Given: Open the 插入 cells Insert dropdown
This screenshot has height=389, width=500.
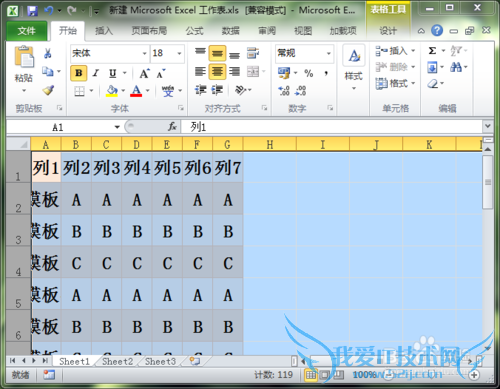Looking at the screenshot, I should point(395,51).
